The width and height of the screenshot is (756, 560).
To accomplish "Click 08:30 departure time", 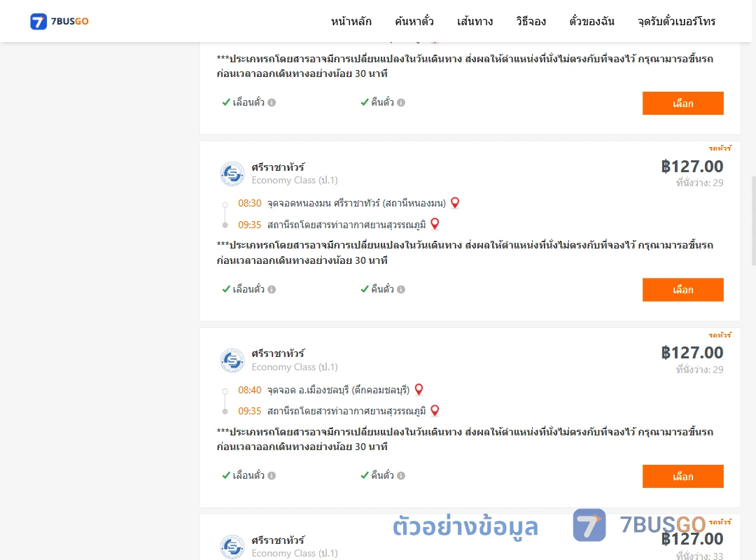I will click(249, 203).
